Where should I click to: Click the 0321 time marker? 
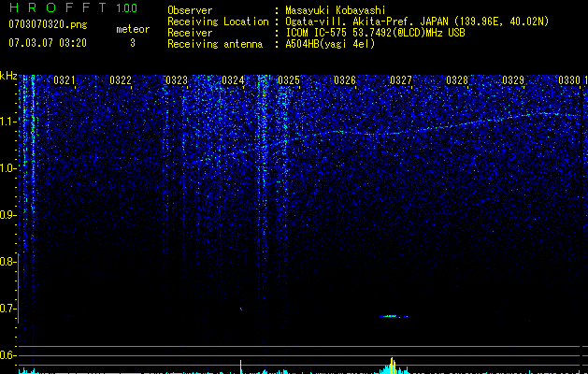(65, 80)
